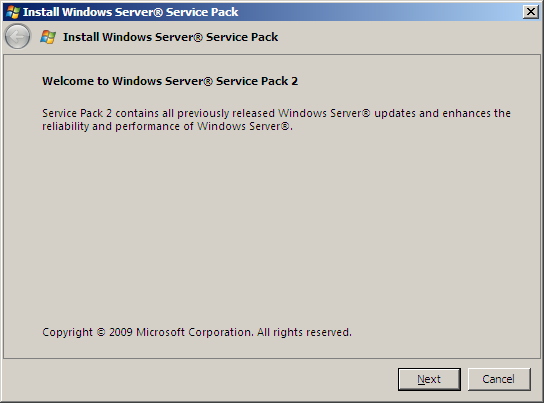Click the 'All rights reserved' text
This screenshot has height=403, width=544.
click(304, 332)
